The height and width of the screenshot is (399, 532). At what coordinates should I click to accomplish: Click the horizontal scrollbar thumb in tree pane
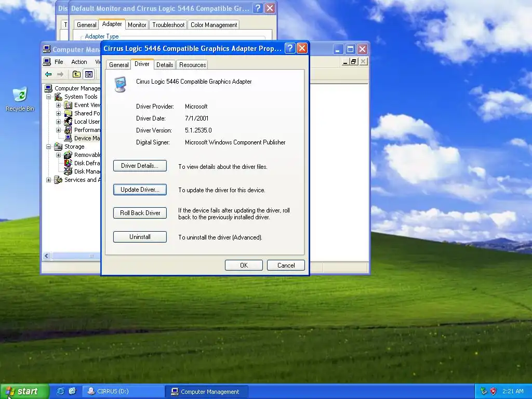(x=76, y=256)
